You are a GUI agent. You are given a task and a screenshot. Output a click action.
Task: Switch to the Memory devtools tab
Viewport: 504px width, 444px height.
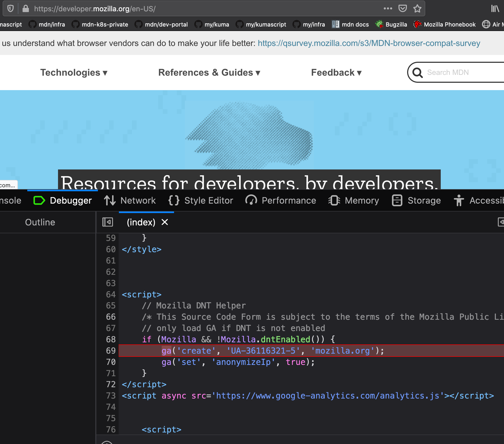(x=354, y=200)
